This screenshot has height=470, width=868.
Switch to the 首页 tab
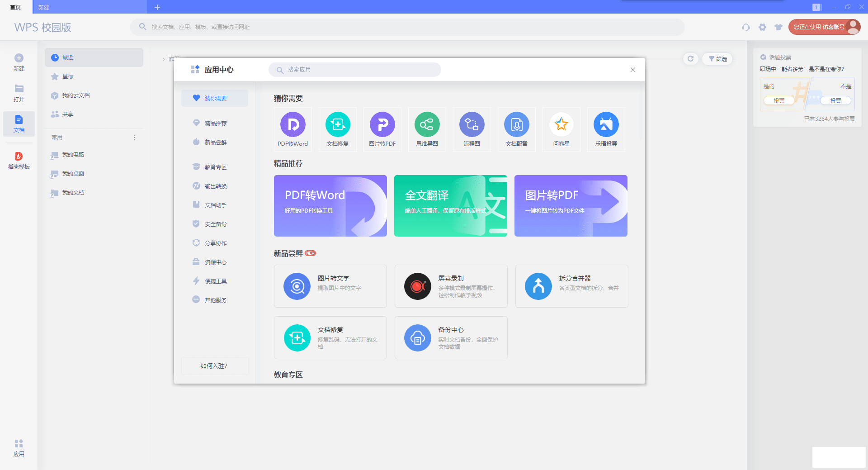[x=16, y=7]
